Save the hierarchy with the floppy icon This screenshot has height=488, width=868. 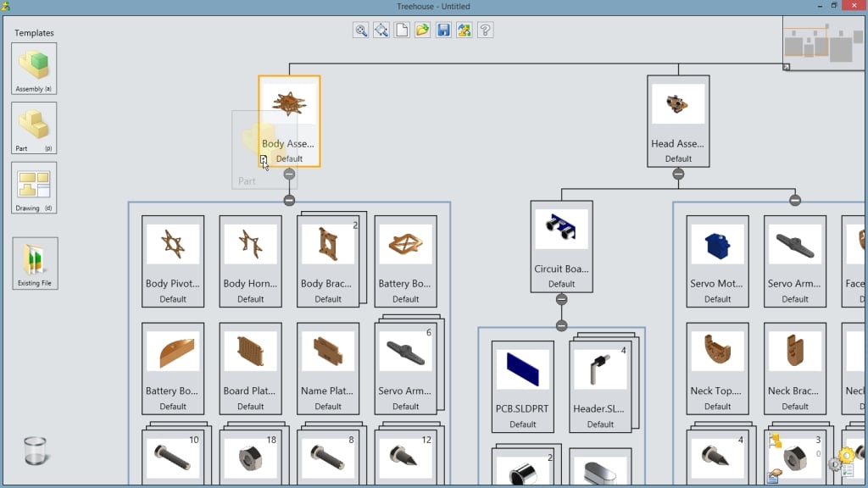(x=443, y=30)
